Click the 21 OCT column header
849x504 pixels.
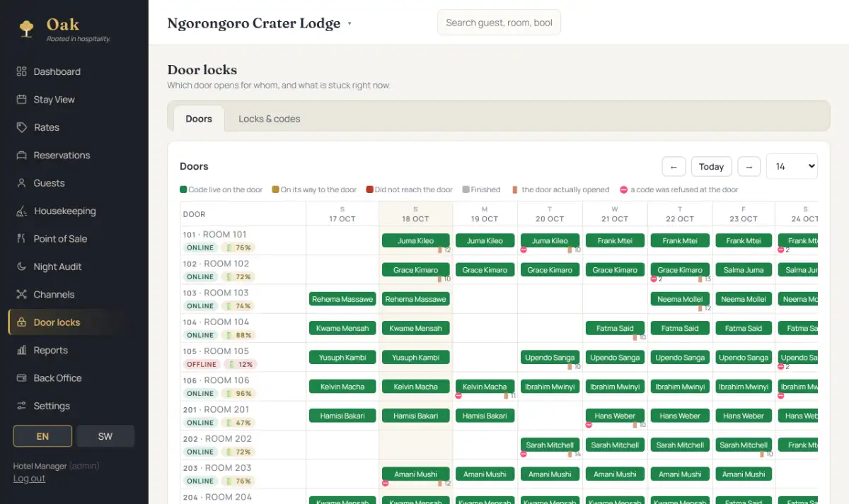tap(616, 214)
